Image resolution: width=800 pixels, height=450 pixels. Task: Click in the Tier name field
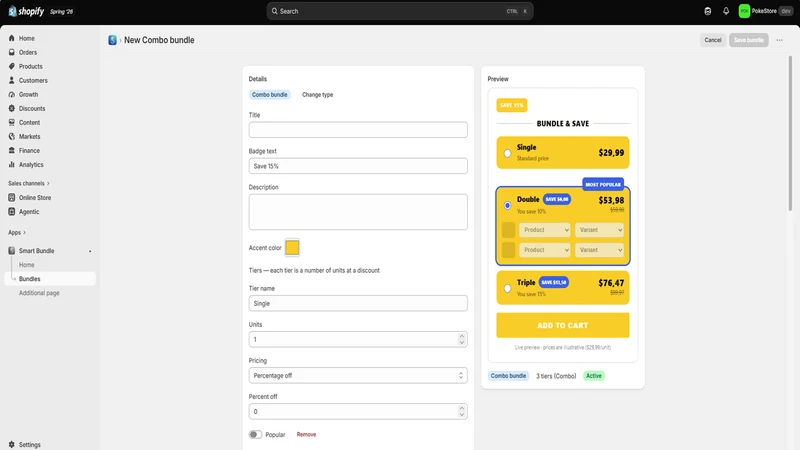358,303
